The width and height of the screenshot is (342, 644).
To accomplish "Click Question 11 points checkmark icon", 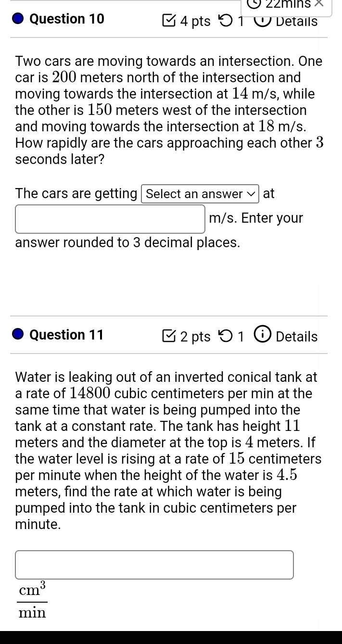I will 169,337.
